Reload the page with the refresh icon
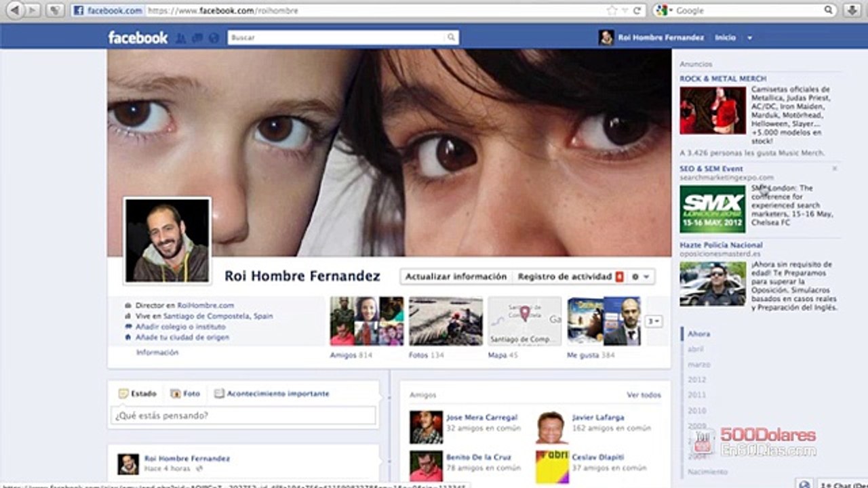 coord(637,10)
